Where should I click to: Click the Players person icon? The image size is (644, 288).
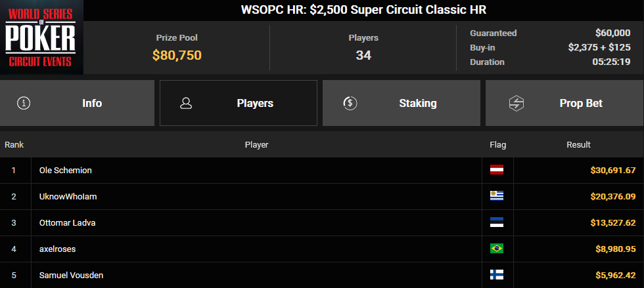coord(186,103)
